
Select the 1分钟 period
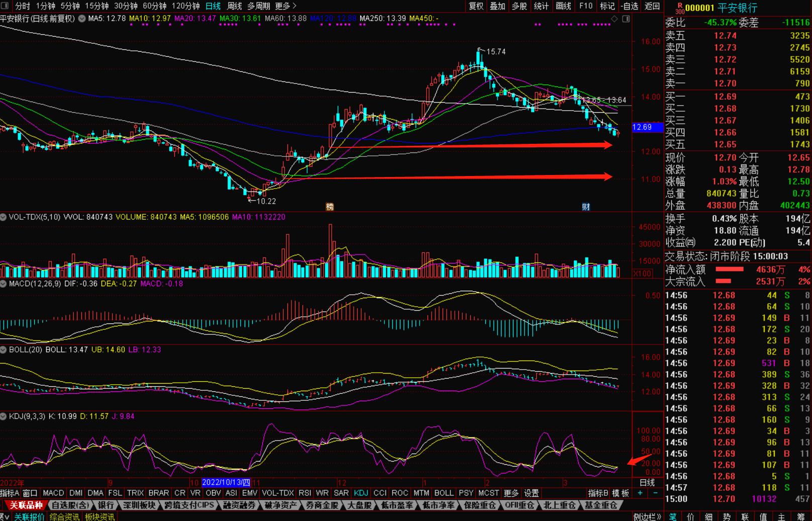pos(45,6)
